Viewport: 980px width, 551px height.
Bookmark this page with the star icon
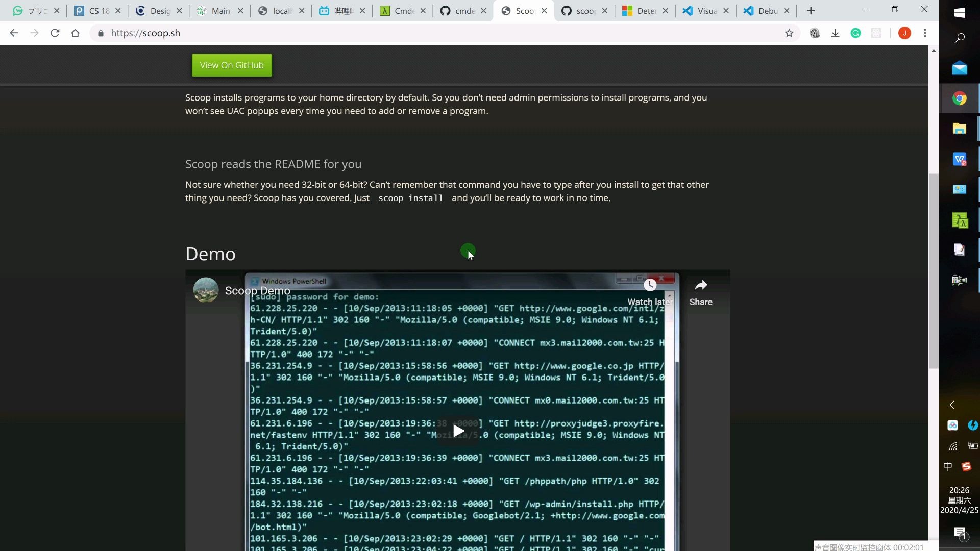coord(789,33)
